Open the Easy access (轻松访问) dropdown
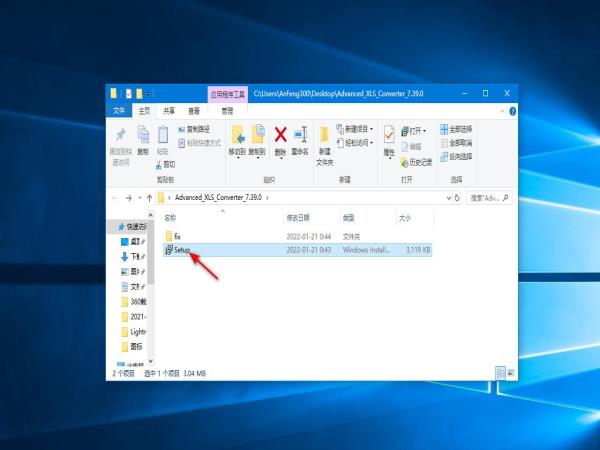The width and height of the screenshot is (600, 450). coord(354,143)
